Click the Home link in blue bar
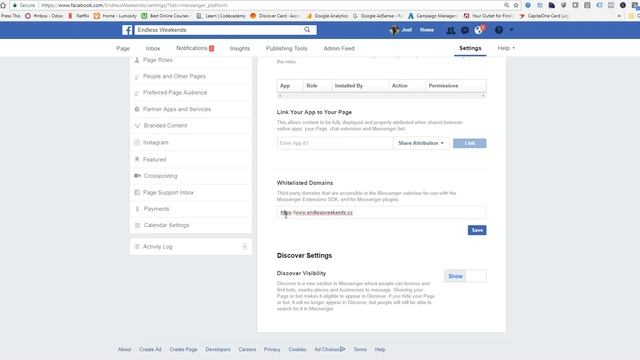 point(427,30)
